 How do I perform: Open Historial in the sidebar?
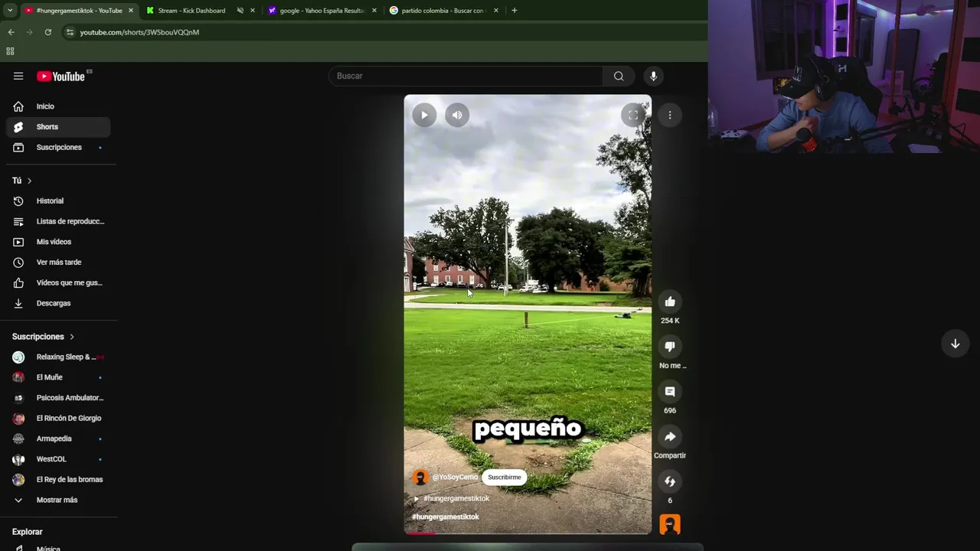(x=58, y=201)
